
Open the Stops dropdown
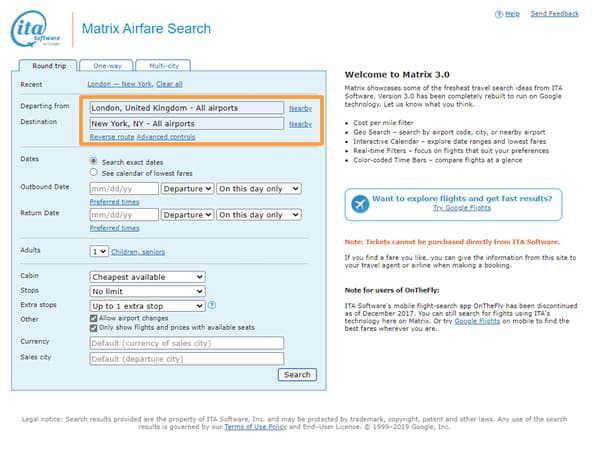(x=147, y=291)
